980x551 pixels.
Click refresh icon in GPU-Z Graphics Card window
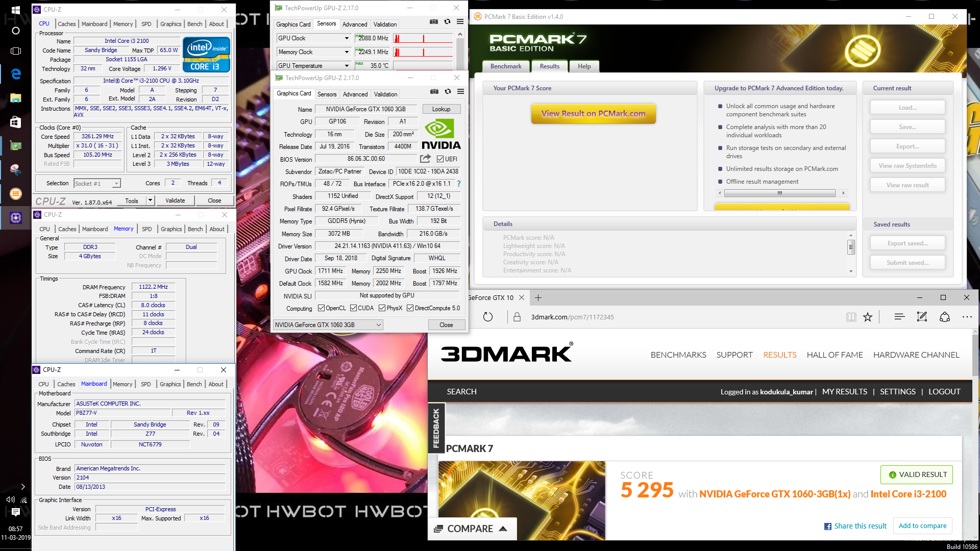click(448, 91)
